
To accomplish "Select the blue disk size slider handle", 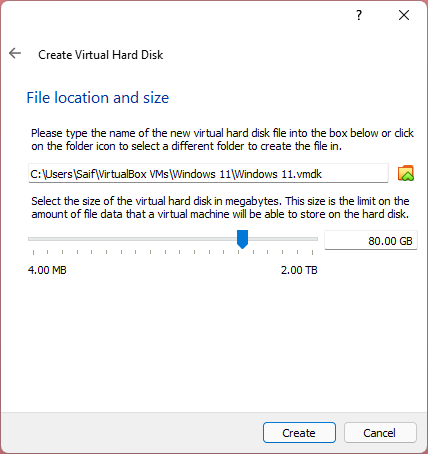I will (242, 239).
